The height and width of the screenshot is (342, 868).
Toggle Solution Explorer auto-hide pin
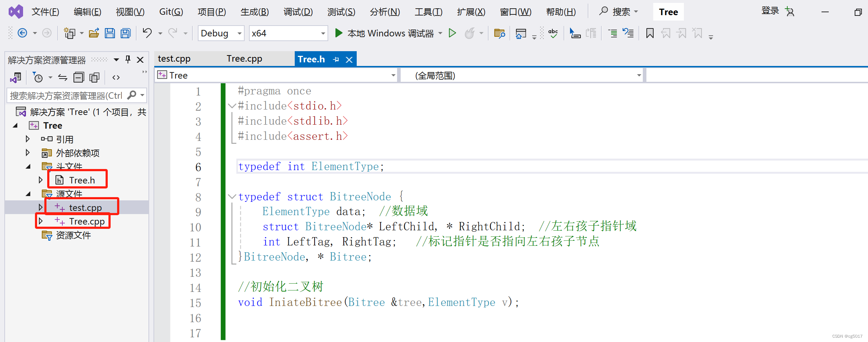(128, 59)
